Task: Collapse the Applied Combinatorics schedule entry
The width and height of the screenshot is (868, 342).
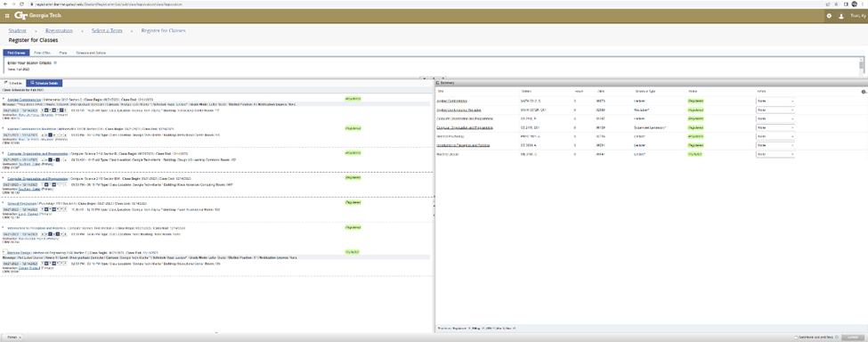Action: point(4,99)
